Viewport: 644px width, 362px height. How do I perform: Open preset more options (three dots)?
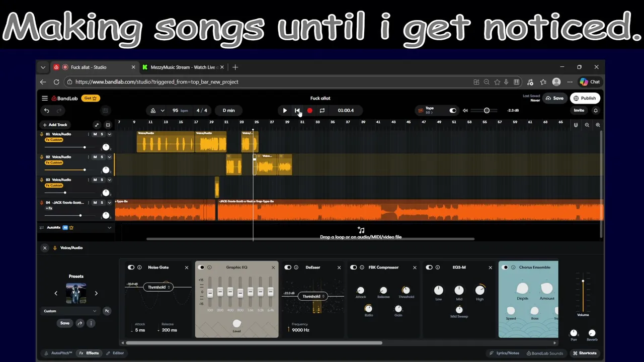[91, 323]
